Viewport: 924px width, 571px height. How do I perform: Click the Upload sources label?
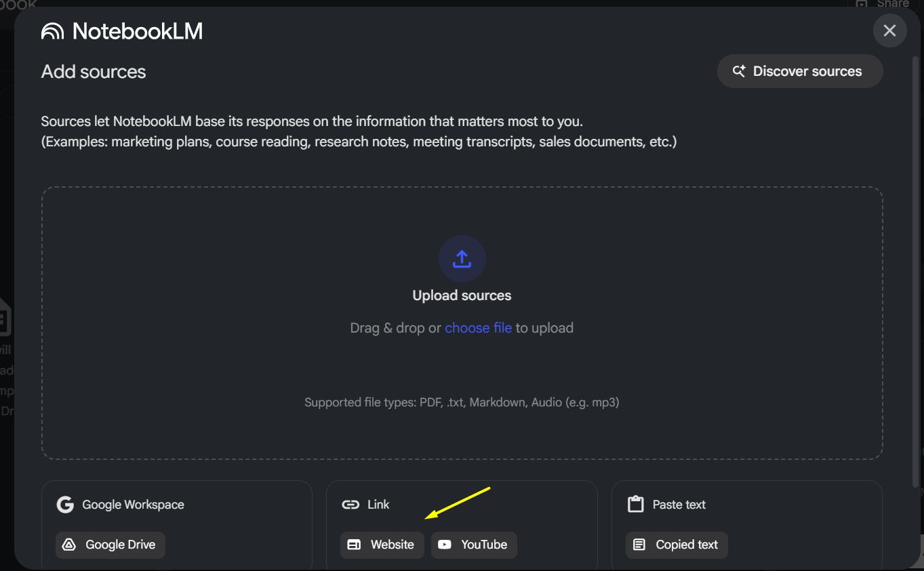462,295
